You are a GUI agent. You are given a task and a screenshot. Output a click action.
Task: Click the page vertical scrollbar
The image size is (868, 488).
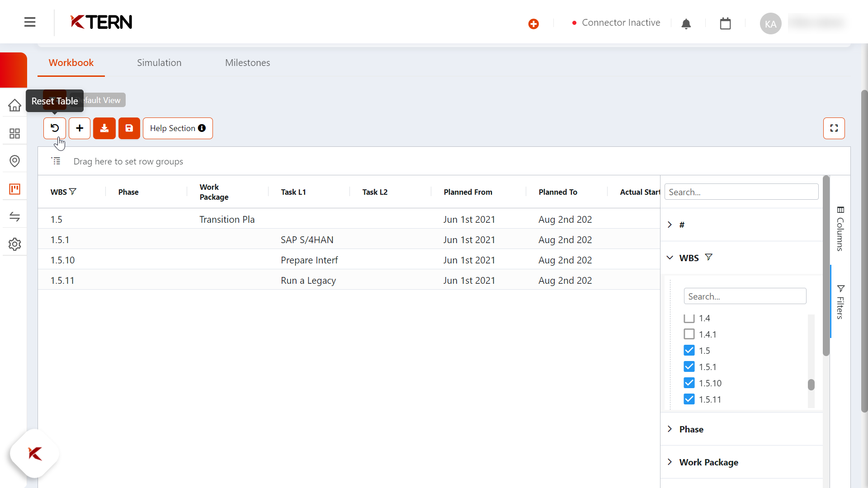pos(864,251)
